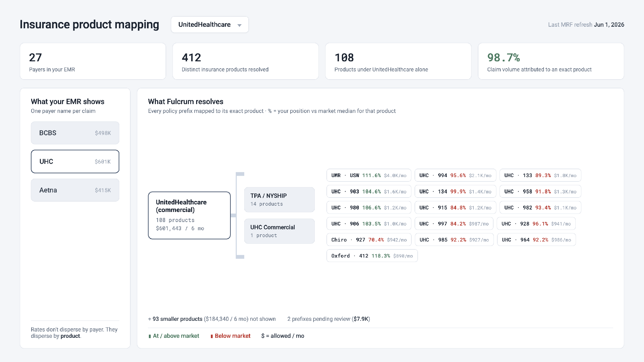The image size is (644, 362).
Task: Click the UHC 980 106.6% chip
Action: pos(369,208)
